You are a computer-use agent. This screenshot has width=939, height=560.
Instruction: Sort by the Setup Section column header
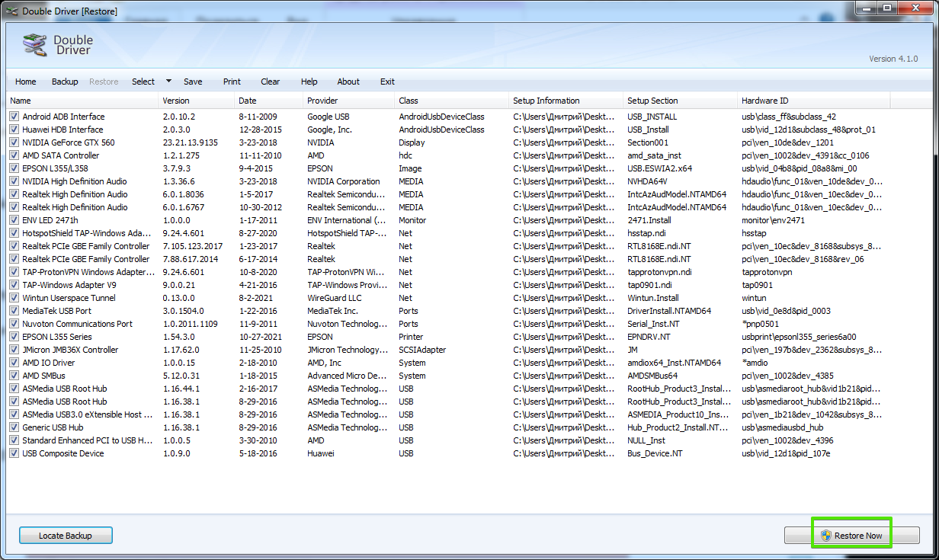(x=681, y=101)
